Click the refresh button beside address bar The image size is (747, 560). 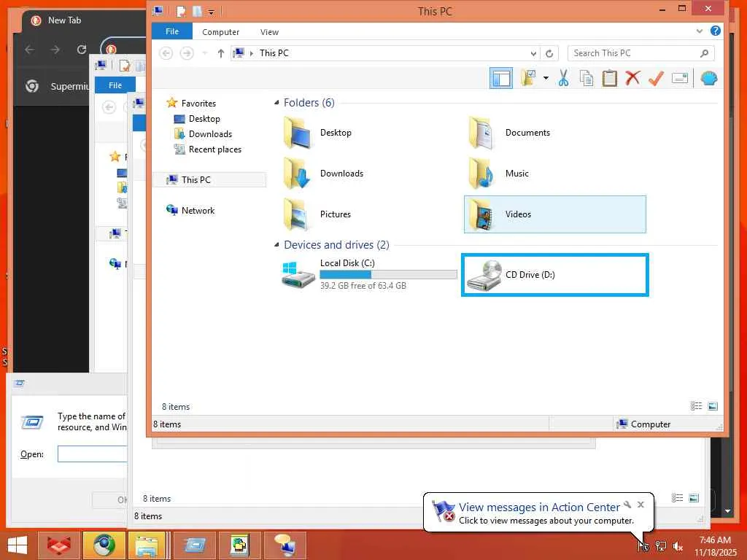click(x=549, y=53)
